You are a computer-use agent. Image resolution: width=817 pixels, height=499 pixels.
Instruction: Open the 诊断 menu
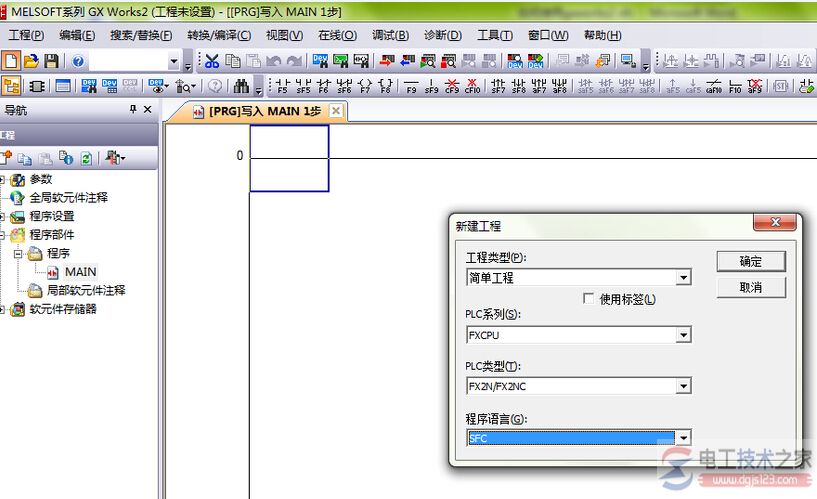coord(443,35)
